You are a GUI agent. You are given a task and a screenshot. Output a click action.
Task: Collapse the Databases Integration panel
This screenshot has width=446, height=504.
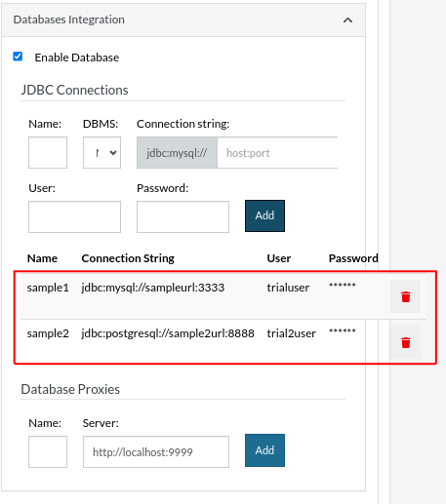[347, 20]
